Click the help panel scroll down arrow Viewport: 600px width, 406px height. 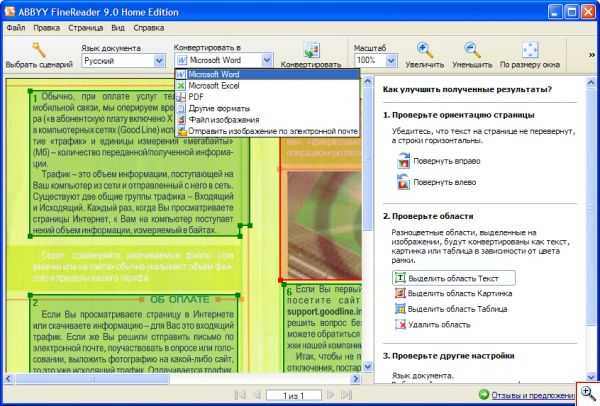(x=591, y=377)
